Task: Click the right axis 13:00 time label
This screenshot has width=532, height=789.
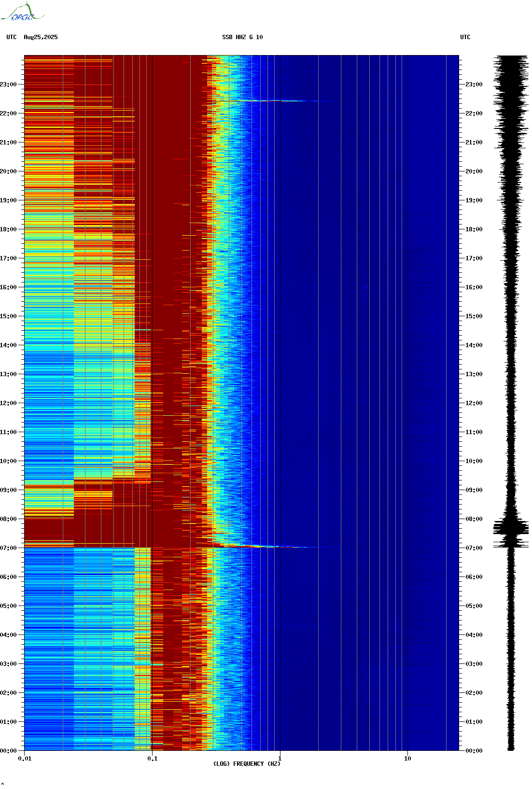Action: (x=474, y=374)
